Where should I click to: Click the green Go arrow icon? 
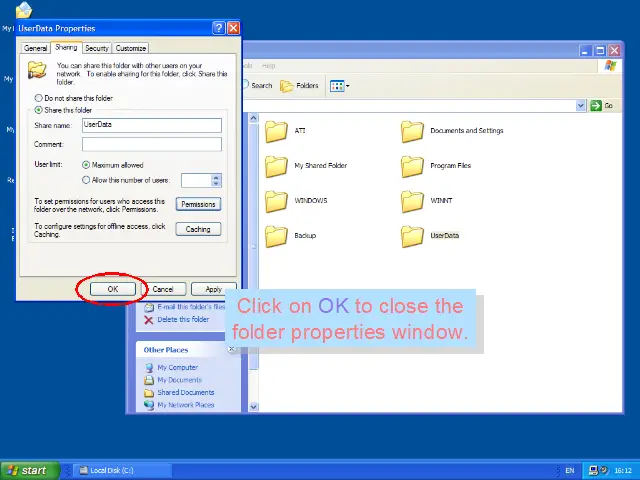point(596,106)
